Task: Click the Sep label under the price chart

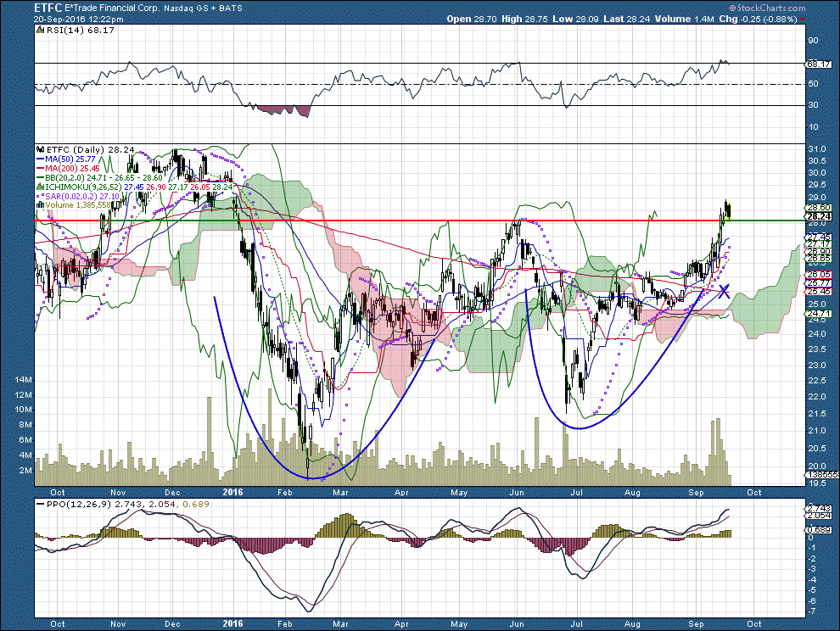Action: tap(696, 492)
